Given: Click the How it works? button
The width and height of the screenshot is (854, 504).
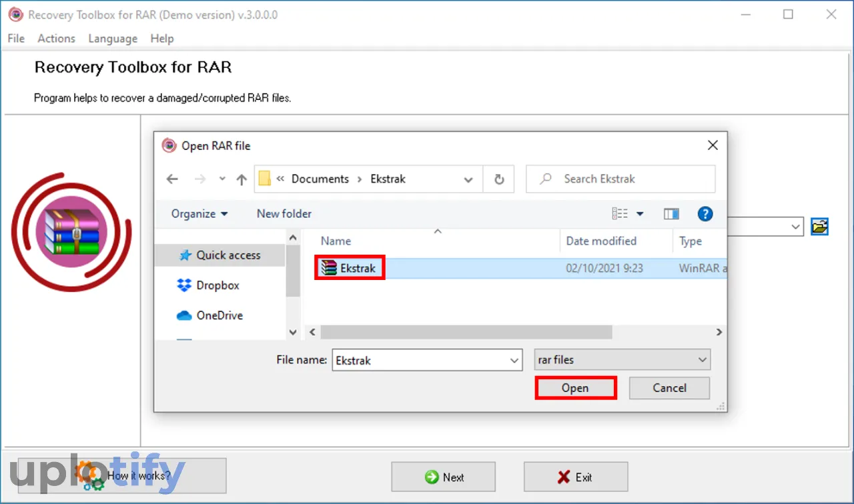Looking at the screenshot, I should (122, 475).
